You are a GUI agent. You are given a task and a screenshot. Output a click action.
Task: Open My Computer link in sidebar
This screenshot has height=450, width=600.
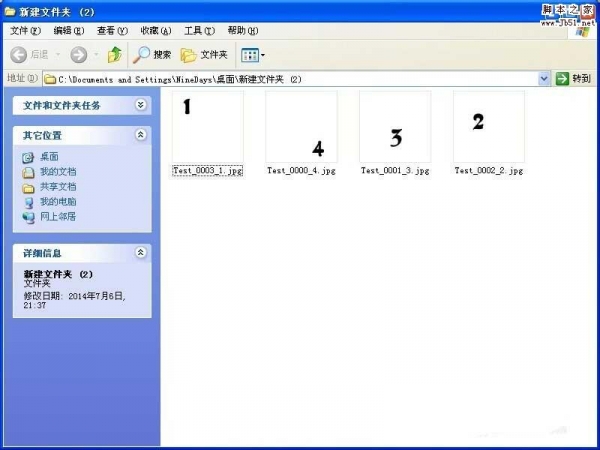tap(57, 201)
